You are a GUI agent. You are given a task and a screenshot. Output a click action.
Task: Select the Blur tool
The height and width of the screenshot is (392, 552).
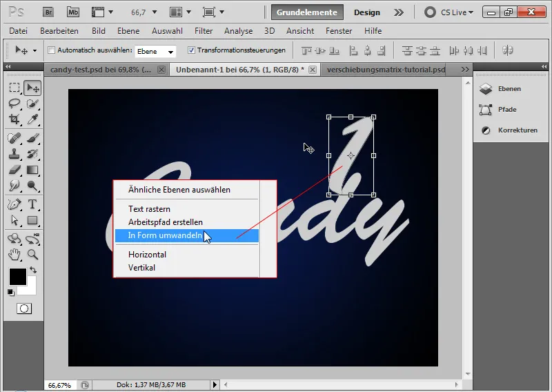14,185
